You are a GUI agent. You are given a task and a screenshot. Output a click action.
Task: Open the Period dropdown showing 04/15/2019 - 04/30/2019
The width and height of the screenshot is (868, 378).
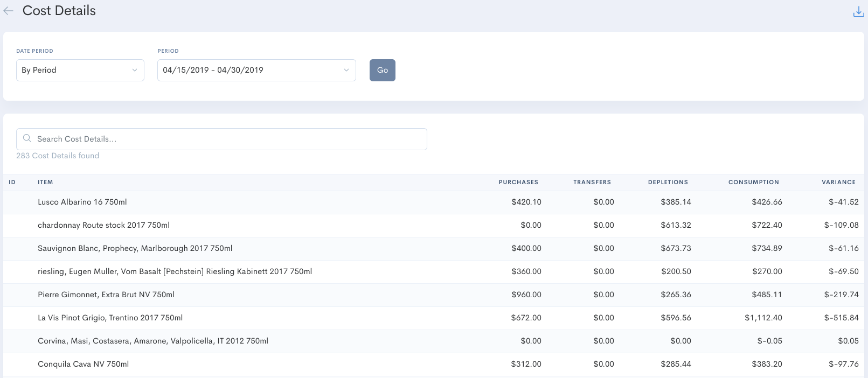[256, 70]
